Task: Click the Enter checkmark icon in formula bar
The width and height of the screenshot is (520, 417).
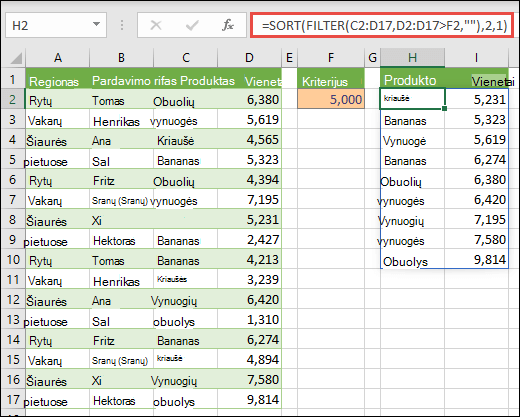Action: coord(192,25)
